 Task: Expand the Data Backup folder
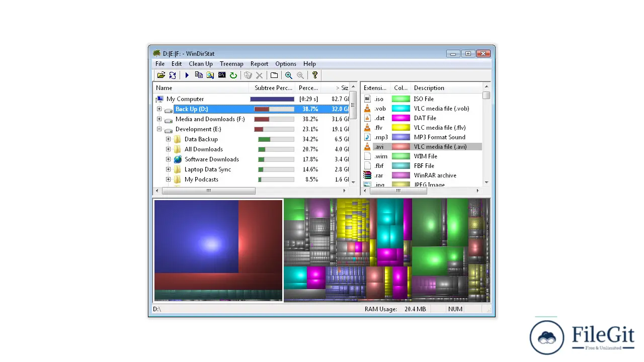point(168,139)
